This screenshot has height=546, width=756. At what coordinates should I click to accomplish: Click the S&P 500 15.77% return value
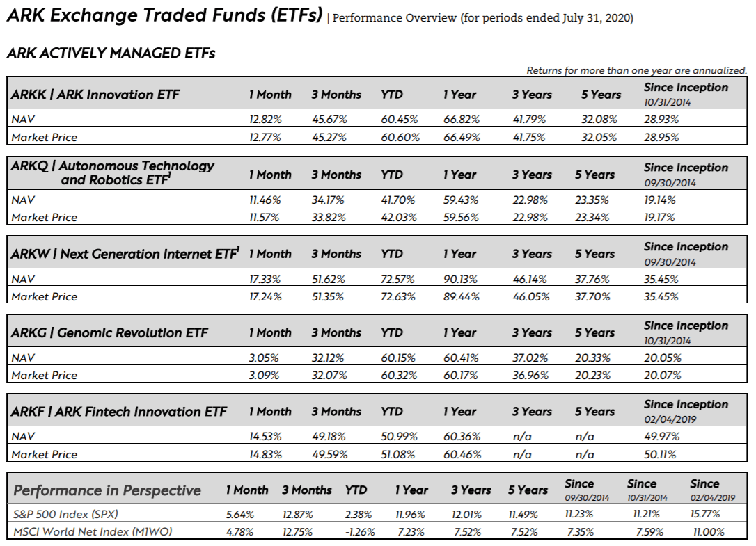pyautogui.click(x=705, y=515)
